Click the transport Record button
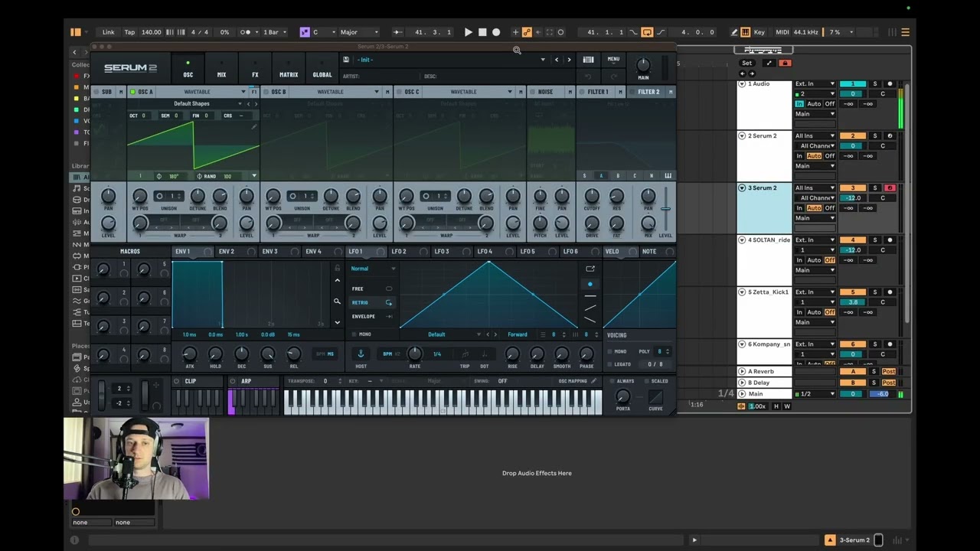 [496, 32]
